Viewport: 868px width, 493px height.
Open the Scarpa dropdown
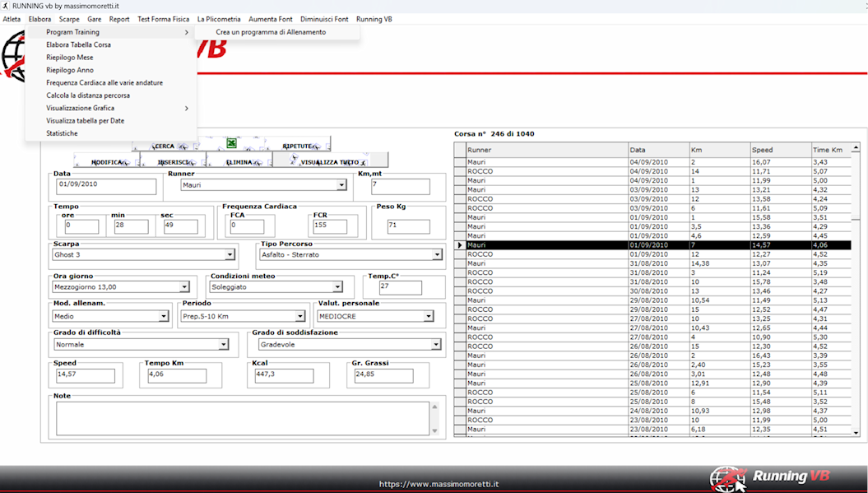pos(230,255)
